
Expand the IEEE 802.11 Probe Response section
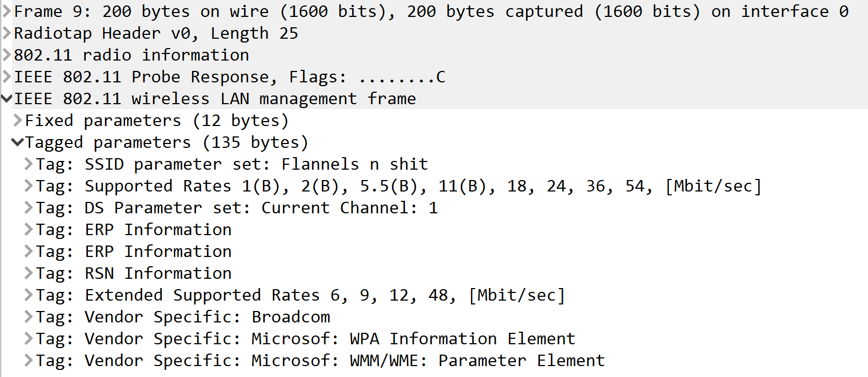7,77
